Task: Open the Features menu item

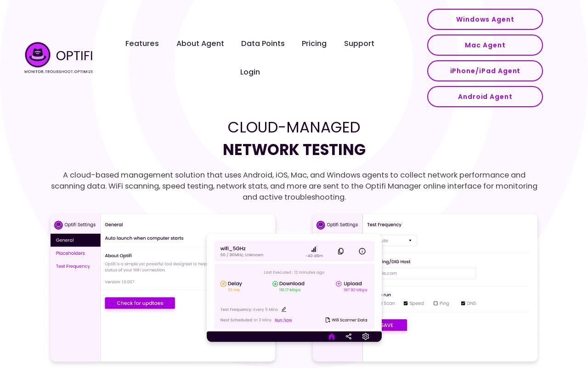Action: pyautogui.click(x=142, y=44)
